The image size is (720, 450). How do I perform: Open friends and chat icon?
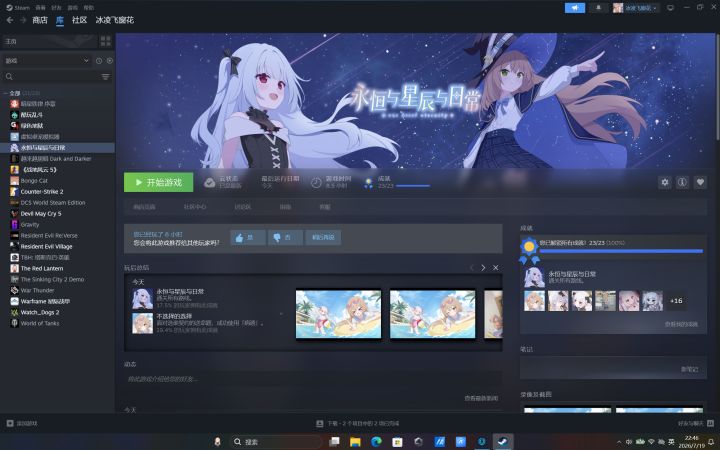pyautogui.click(x=710, y=423)
